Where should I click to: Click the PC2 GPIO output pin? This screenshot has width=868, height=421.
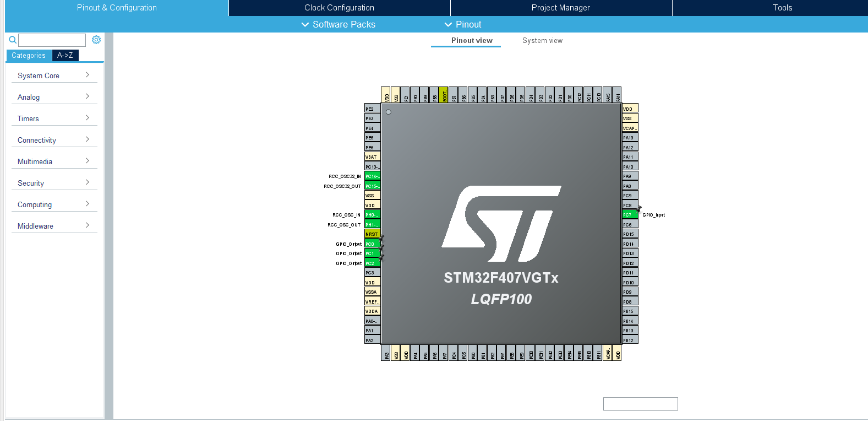(x=373, y=263)
